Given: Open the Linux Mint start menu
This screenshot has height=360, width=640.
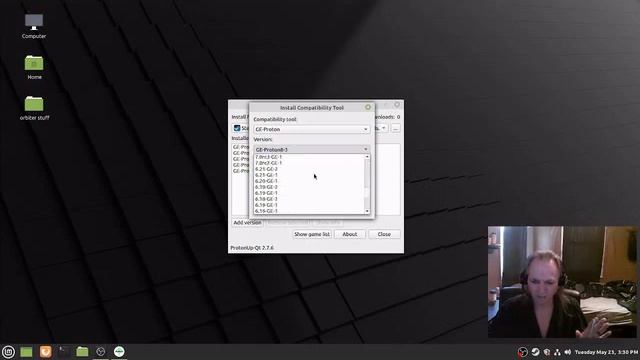Looking at the screenshot, I should [x=8, y=351].
